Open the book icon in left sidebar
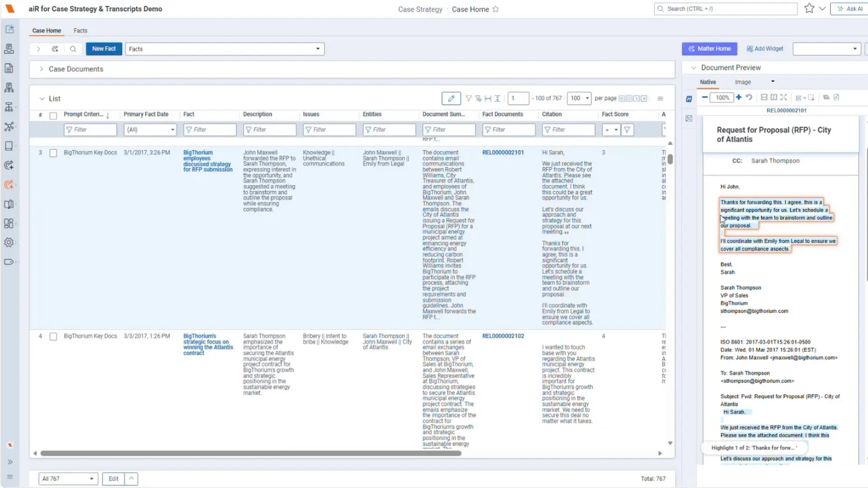This screenshot has width=868, height=488. click(x=9, y=146)
